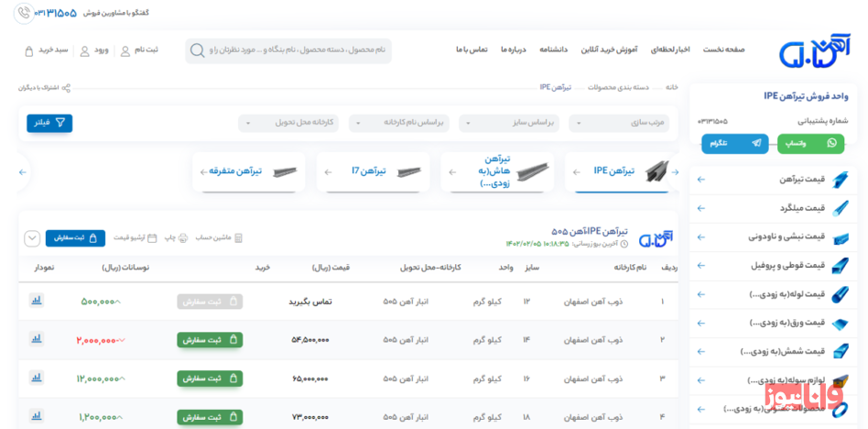
Task: Open the بر اساس سایز dropdown
Action: click(x=509, y=123)
